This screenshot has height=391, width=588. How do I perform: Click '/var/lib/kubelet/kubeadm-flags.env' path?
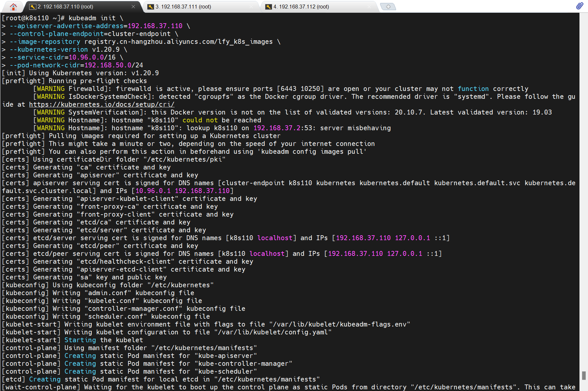(x=340, y=324)
